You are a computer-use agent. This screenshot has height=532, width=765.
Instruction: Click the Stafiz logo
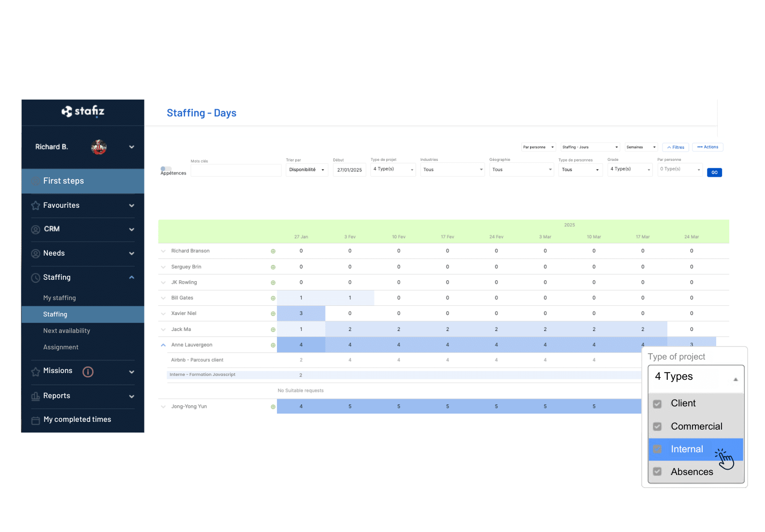point(83,112)
